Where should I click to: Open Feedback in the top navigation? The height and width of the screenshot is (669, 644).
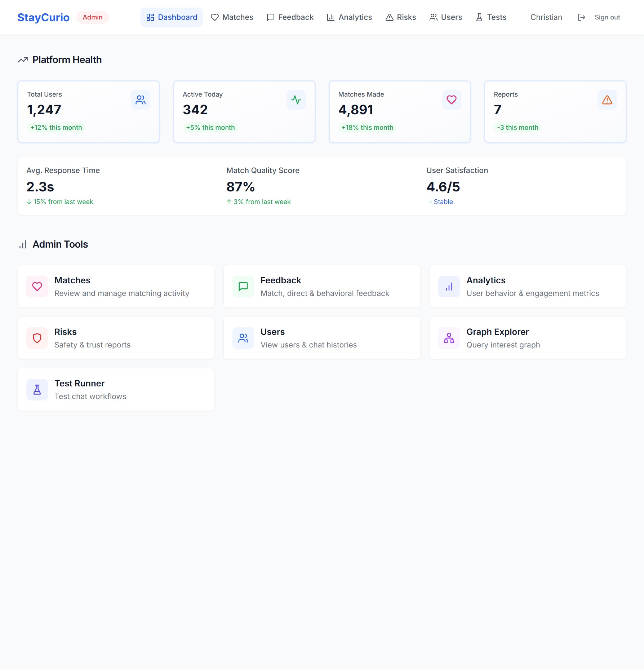(290, 17)
